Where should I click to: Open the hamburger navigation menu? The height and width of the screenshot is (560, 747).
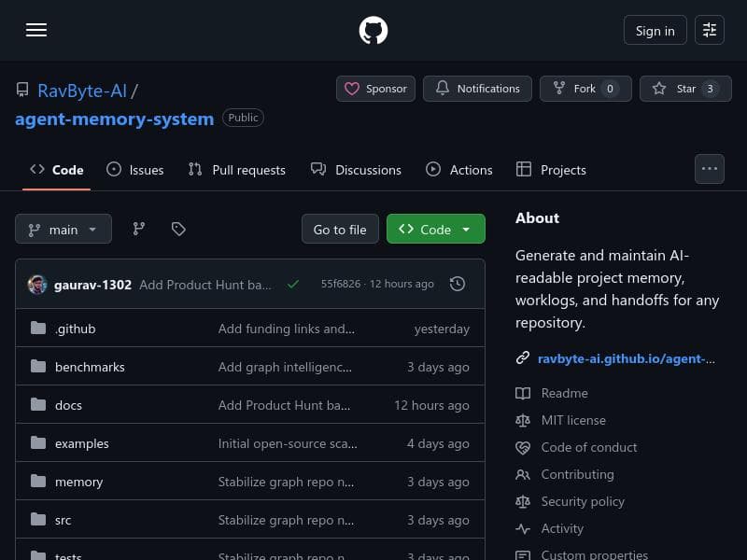click(36, 30)
